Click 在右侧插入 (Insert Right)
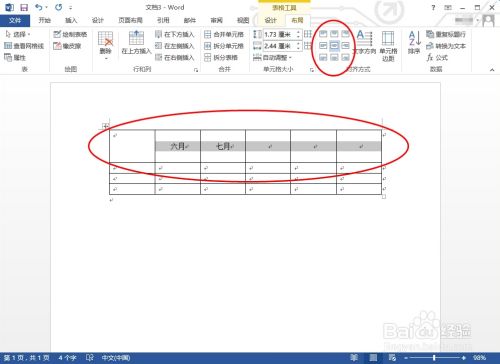The image size is (500, 364). pos(175,58)
